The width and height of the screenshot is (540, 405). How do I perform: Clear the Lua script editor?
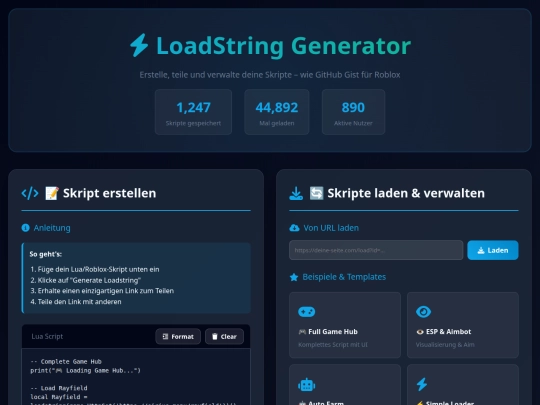click(225, 336)
